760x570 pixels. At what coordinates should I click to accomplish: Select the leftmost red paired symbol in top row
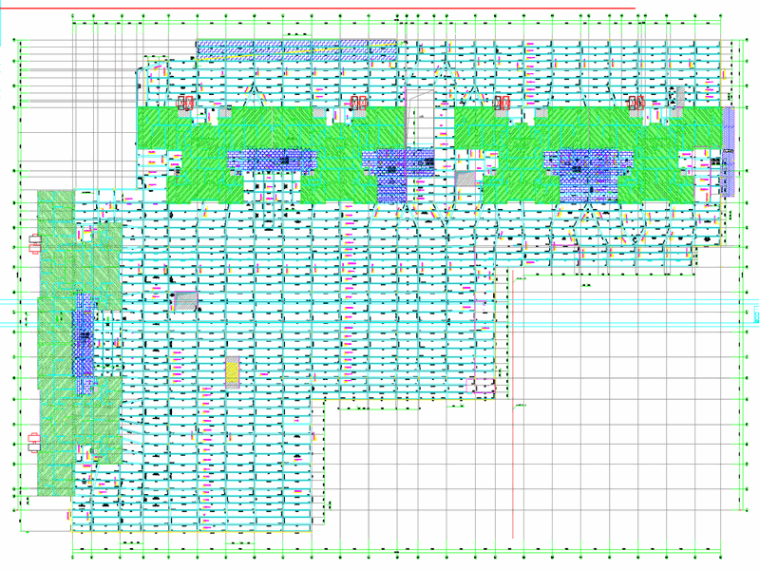tap(185, 102)
